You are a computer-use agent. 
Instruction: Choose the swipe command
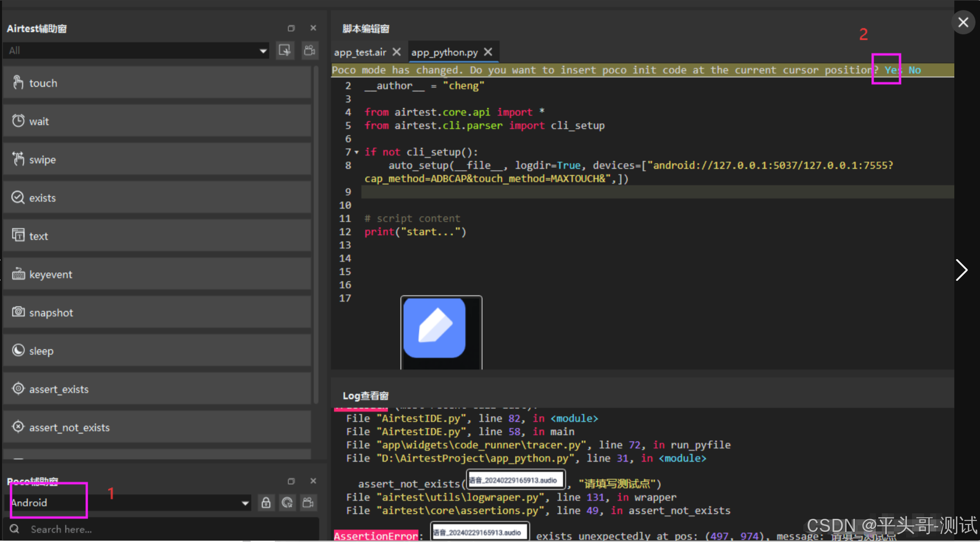click(157, 160)
